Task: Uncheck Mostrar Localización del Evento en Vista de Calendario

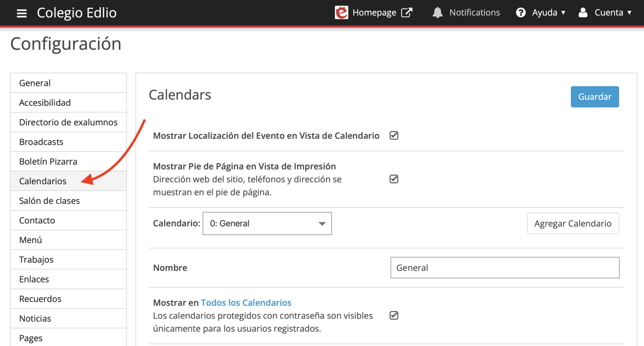Action: click(x=394, y=136)
